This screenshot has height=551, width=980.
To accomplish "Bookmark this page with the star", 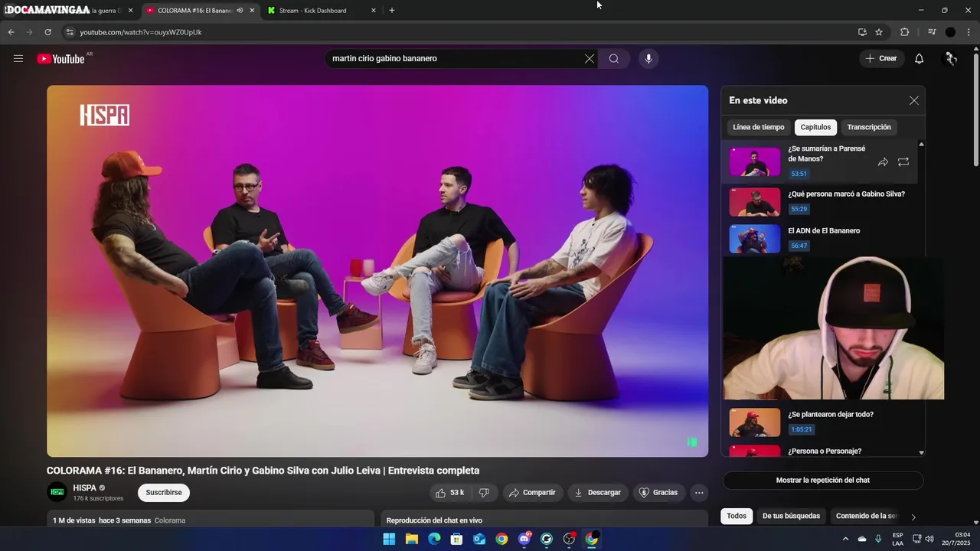I will point(879,32).
